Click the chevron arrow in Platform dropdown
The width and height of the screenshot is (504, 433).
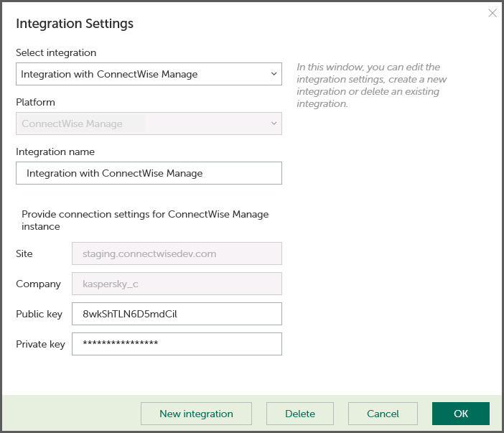(x=274, y=124)
